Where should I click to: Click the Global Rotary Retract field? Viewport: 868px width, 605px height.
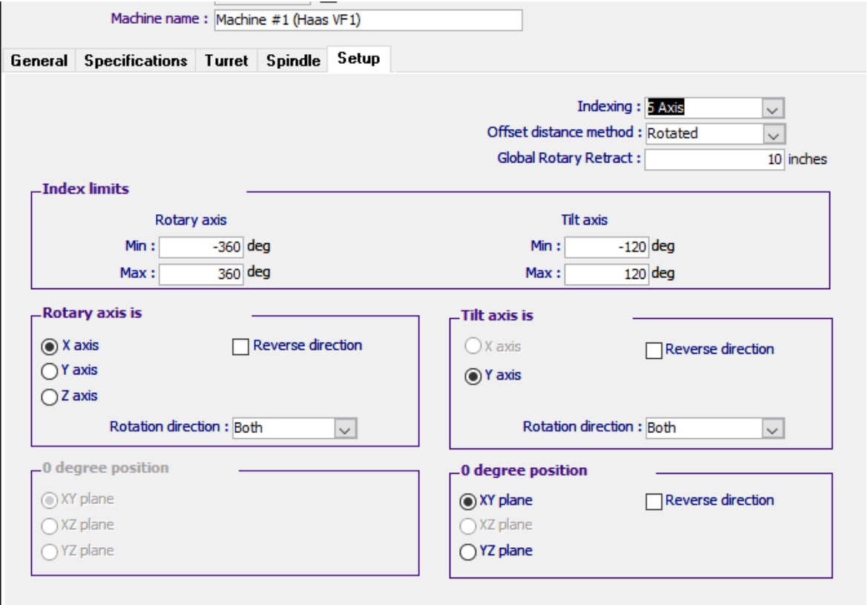click(x=714, y=160)
